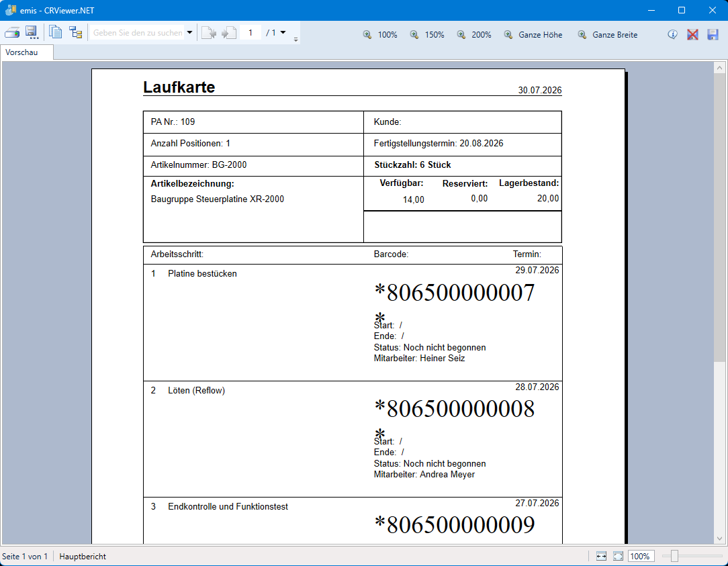This screenshot has width=728, height=566.
Task: Click the current page number field
Action: [251, 32]
